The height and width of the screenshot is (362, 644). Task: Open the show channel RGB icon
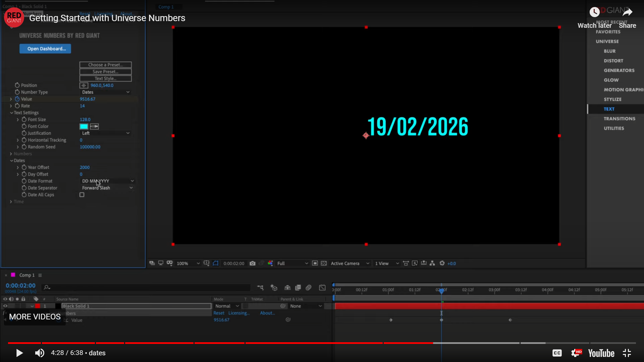click(x=270, y=263)
